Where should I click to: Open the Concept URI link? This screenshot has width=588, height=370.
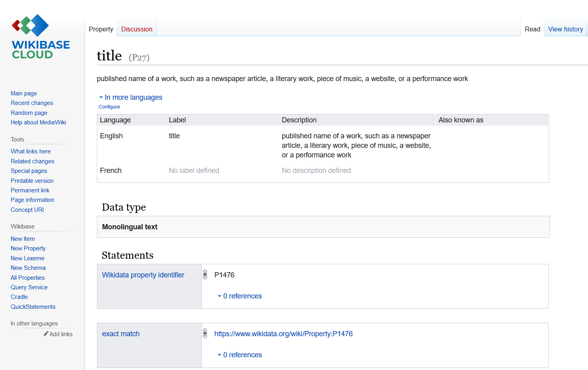(27, 210)
